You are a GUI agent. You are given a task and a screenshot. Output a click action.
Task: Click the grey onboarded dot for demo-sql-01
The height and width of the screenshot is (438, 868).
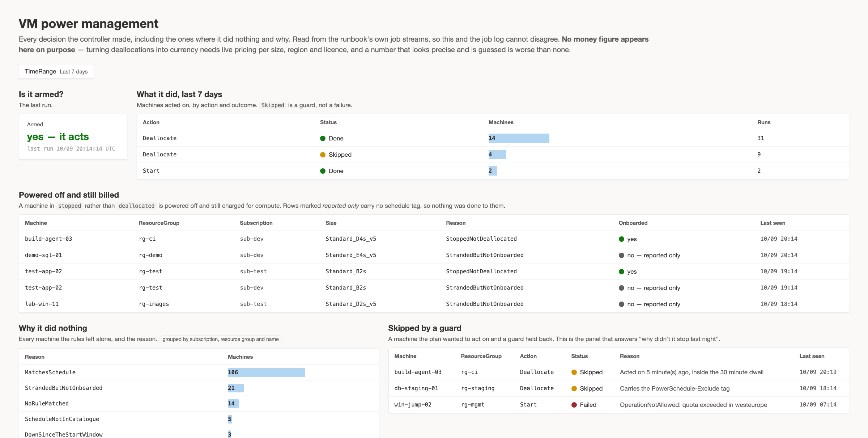pos(621,255)
